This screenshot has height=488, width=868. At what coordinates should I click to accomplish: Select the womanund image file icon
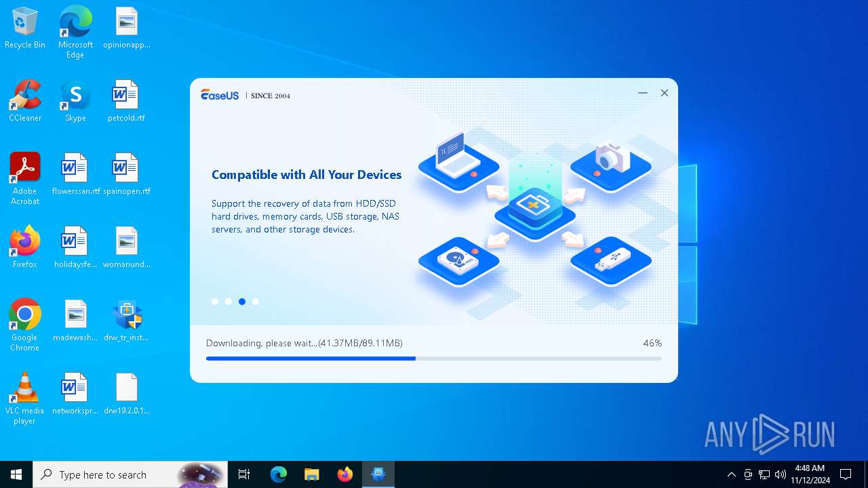click(127, 248)
